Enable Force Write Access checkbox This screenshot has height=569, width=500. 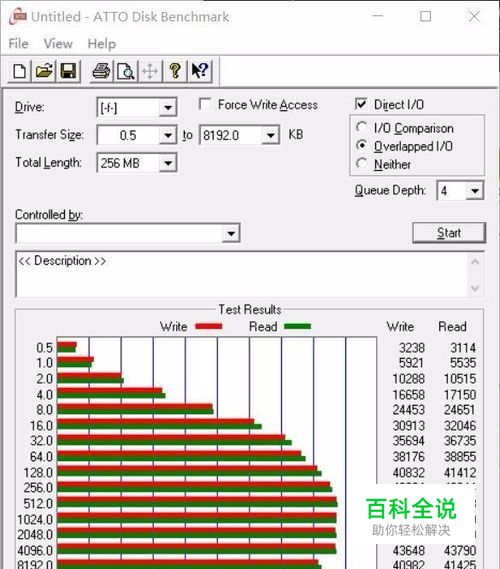click(205, 105)
